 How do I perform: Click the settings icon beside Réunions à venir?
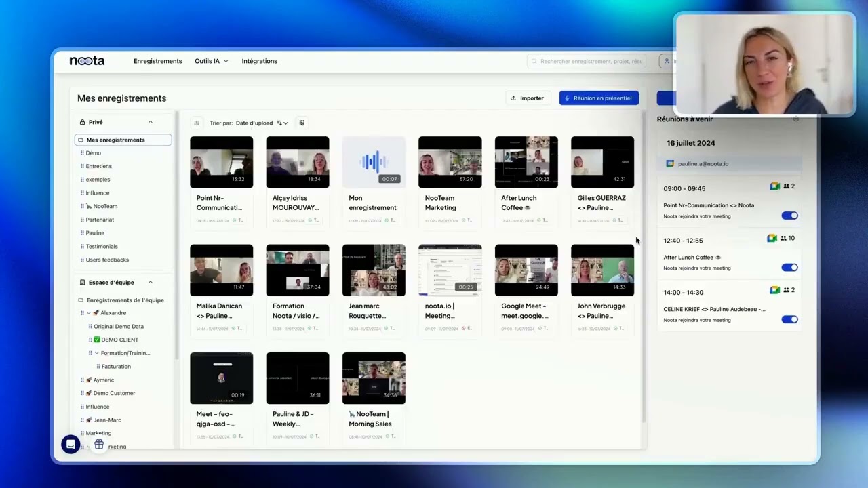pos(796,119)
